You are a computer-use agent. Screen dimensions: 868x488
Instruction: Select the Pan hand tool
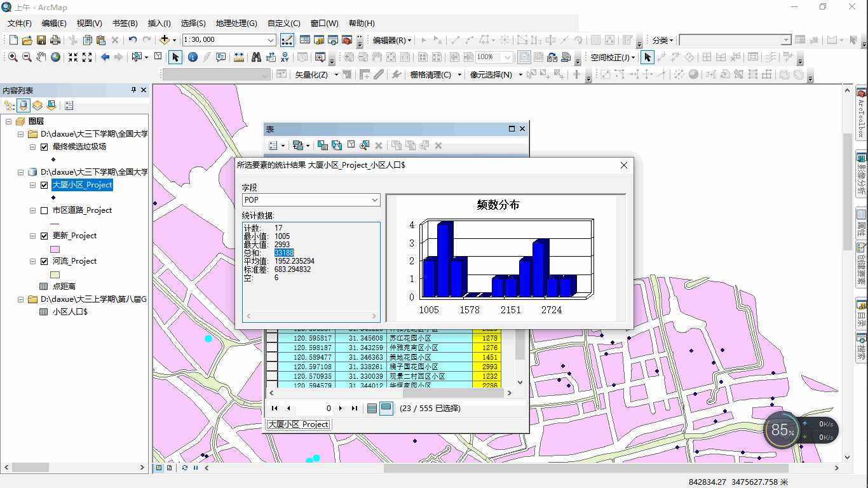click(41, 57)
